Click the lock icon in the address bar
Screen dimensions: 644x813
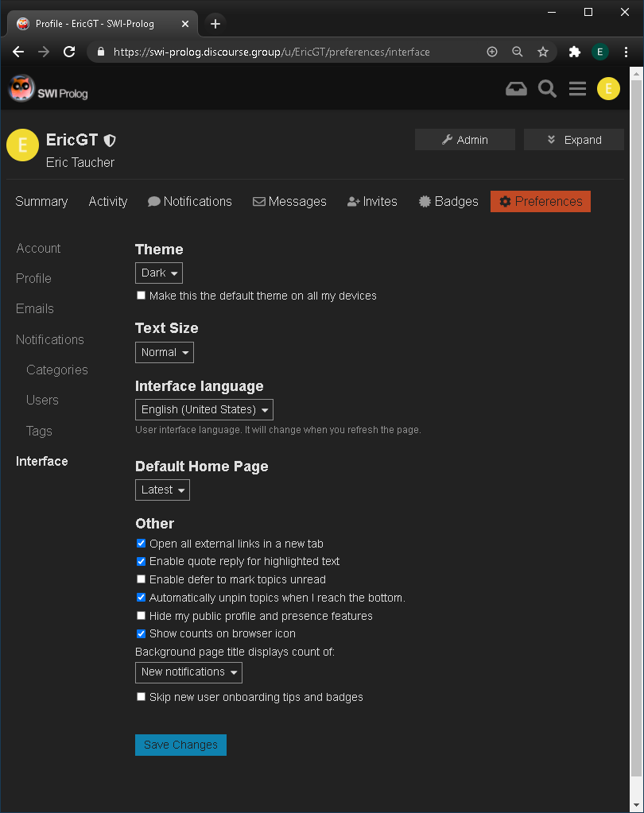click(101, 52)
